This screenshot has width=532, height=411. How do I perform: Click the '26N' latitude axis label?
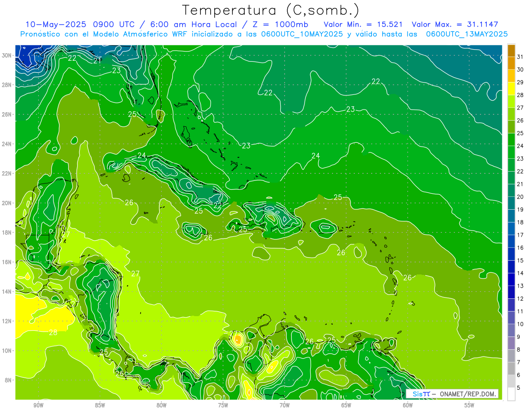7,114
